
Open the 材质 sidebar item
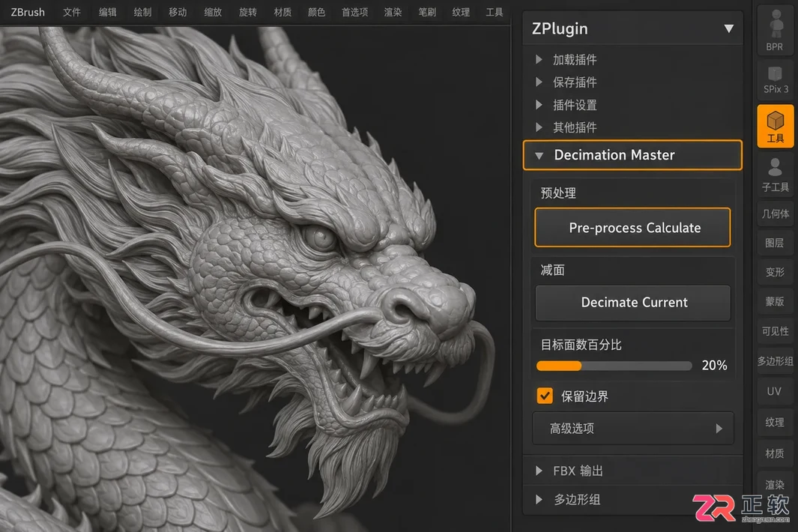click(775, 453)
